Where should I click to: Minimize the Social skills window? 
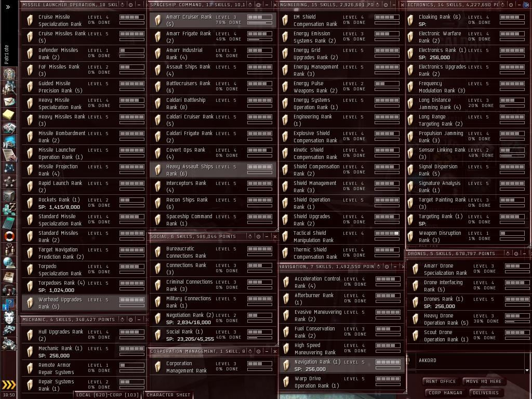tap(267, 236)
